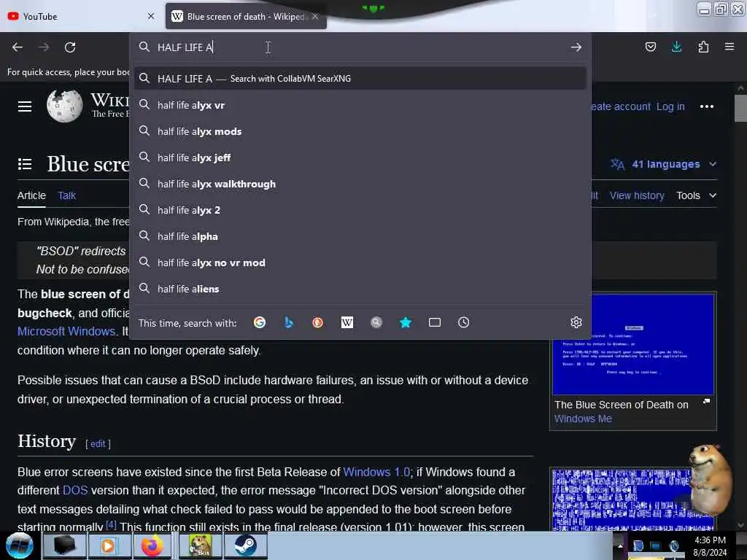
Task: Open the Windows Me blue screen thumbnail
Action: (633, 344)
